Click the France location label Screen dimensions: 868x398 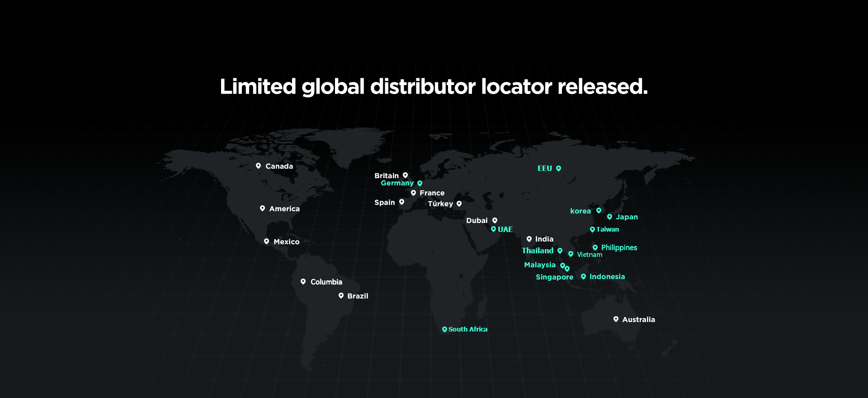point(432,193)
